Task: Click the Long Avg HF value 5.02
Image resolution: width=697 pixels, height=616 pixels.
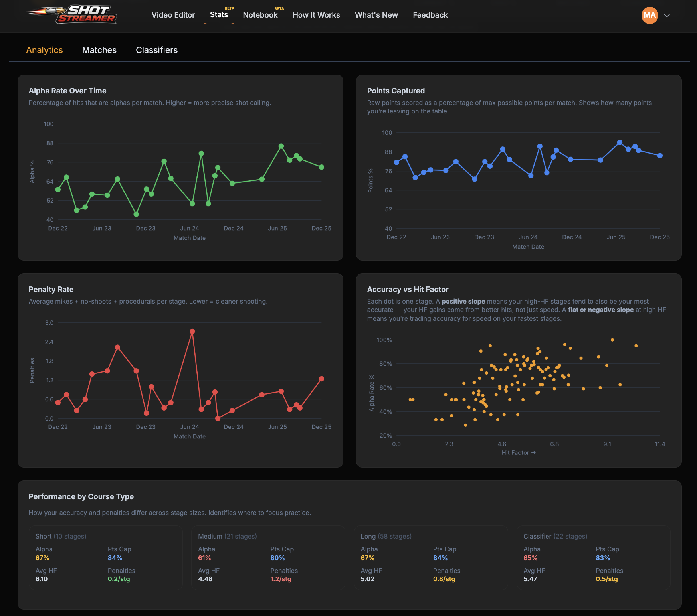Action: point(368,579)
